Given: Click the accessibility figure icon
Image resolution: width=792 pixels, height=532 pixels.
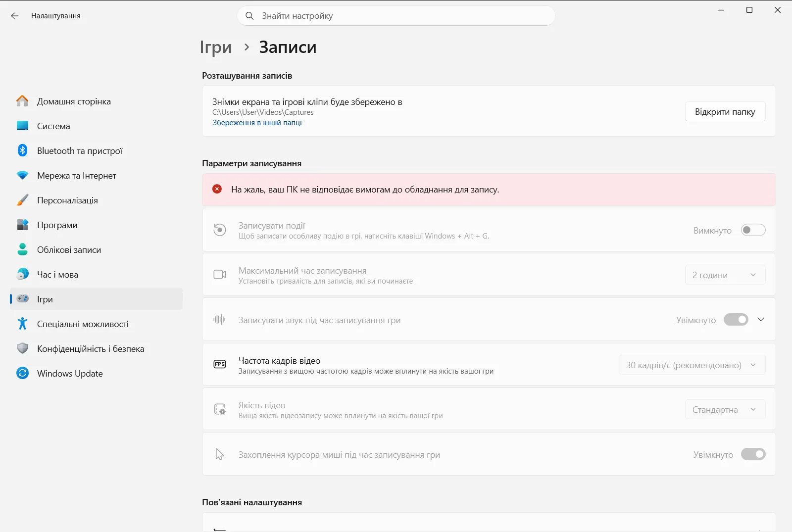Looking at the screenshot, I should pos(22,324).
